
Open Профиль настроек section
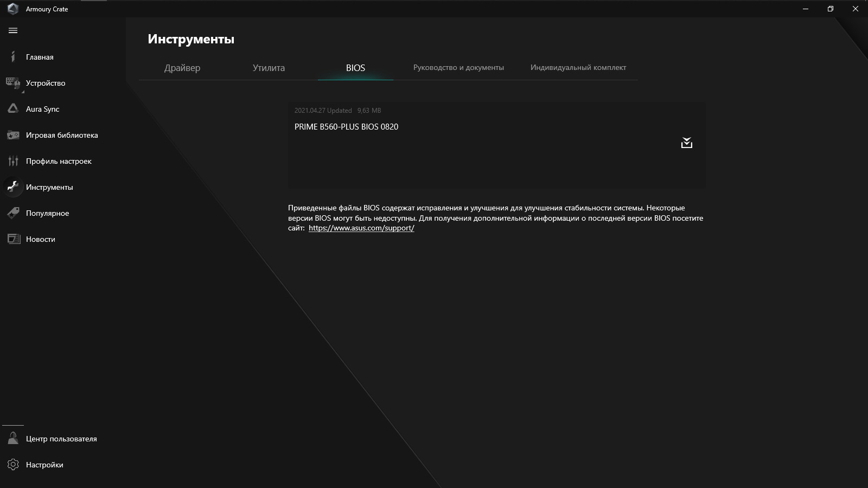point(59,161)
